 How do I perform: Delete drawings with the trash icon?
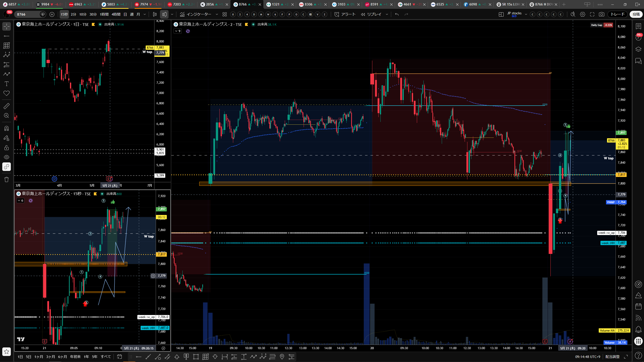coord(7,179)
